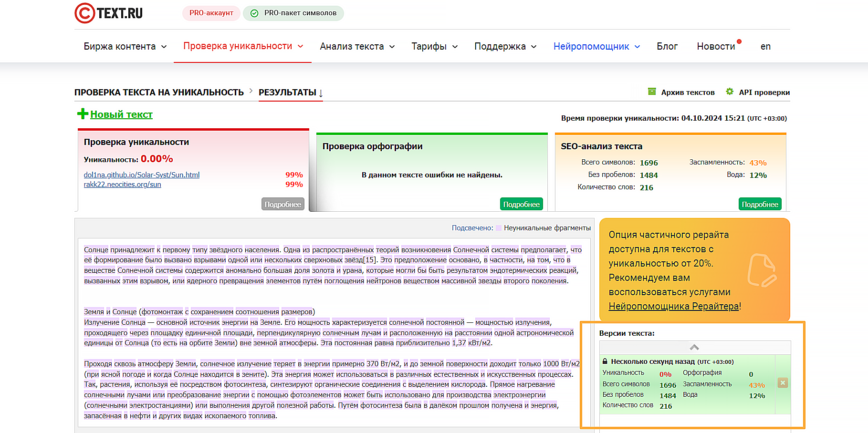Click the API проверки gear icon
868x433 pixels.
730,92
